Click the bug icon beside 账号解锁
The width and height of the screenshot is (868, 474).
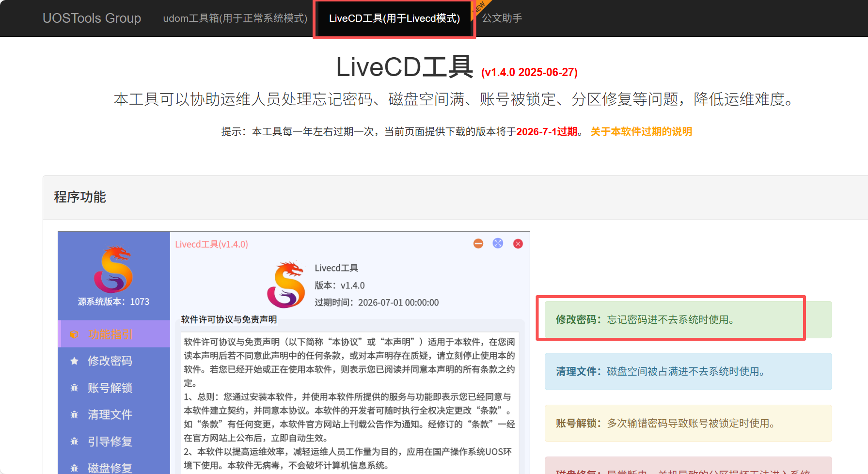coord(74,388)
